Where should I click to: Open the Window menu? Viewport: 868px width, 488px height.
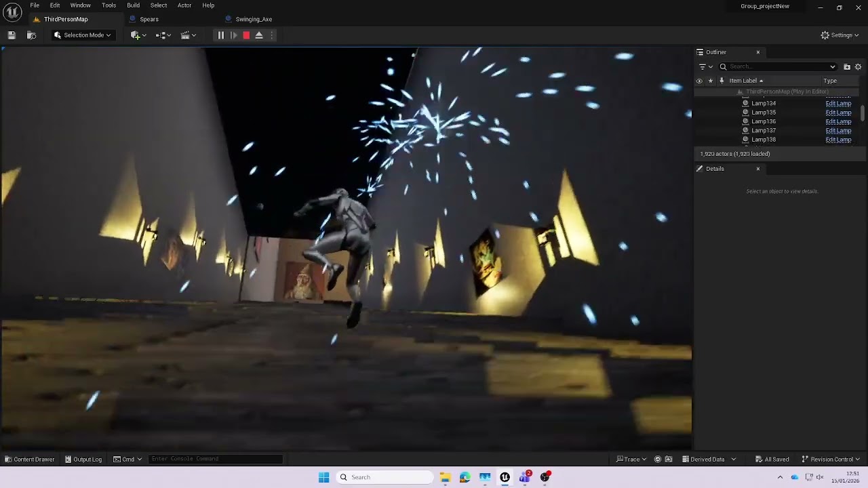point(80,5)
